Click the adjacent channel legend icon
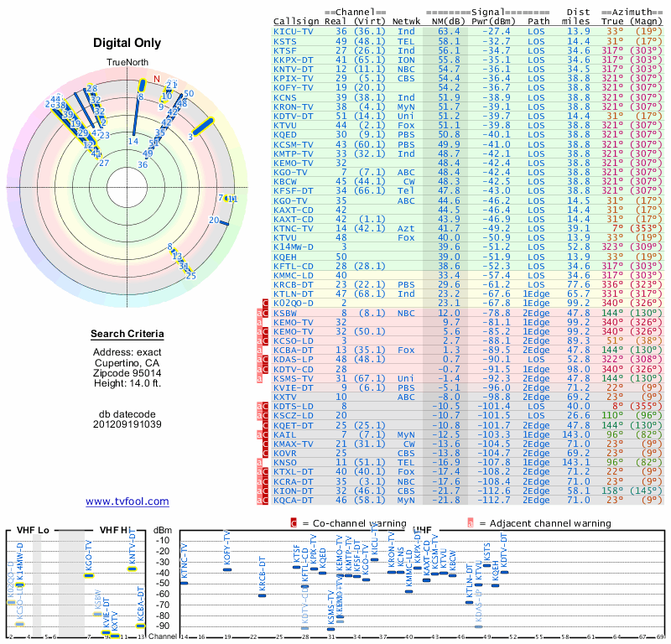Screen dimensions: 671x644 click(471, 523)
